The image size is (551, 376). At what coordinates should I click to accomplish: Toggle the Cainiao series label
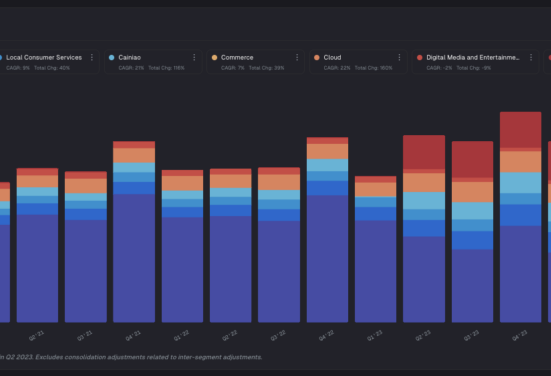[x=130, y=58]
